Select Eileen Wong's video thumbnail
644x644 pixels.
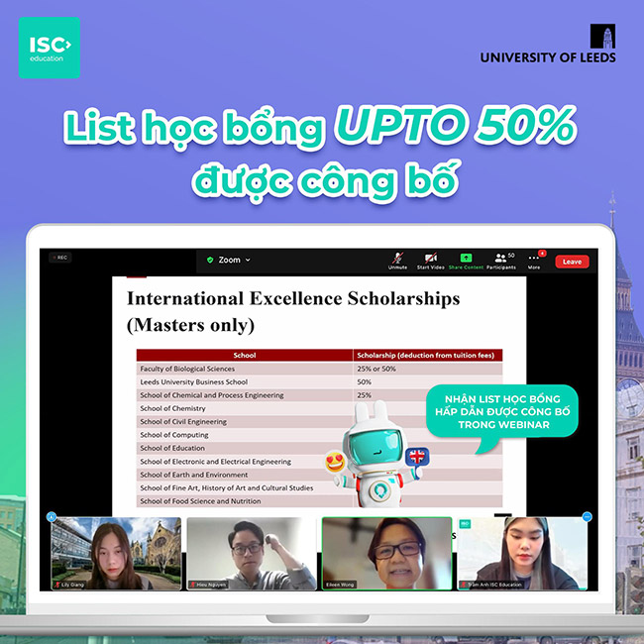(x=386, y=553)
